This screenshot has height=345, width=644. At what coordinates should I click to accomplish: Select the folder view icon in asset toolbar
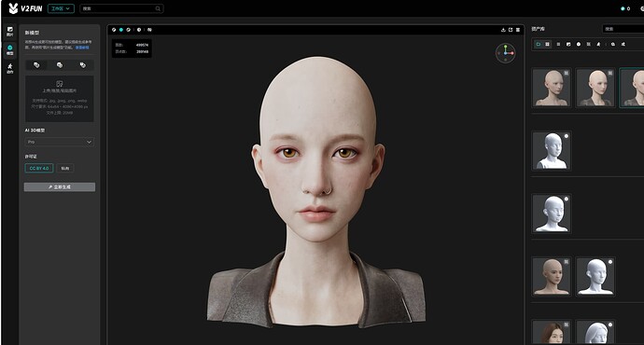[539, 44]
